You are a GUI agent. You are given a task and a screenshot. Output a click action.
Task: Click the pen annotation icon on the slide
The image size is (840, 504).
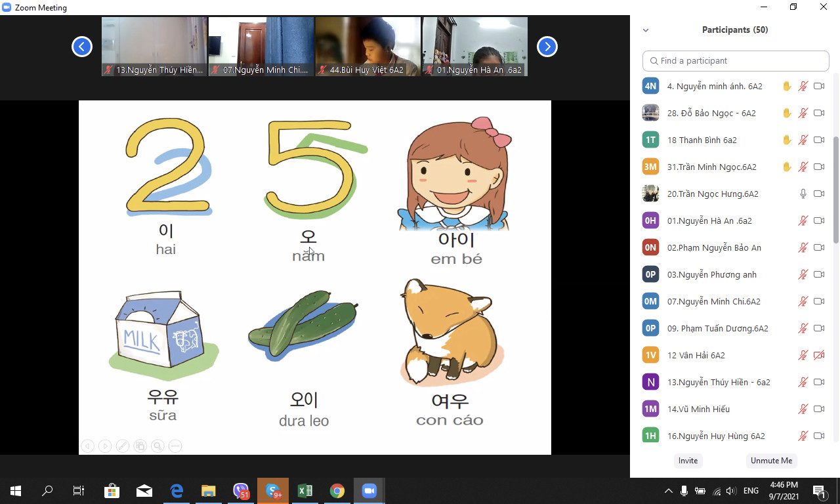122,446
